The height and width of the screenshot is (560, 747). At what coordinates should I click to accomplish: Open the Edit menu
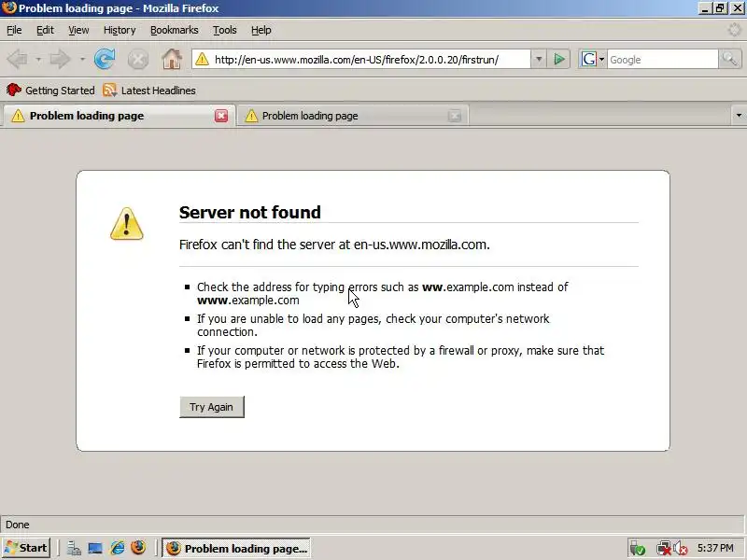(x=45, y=30)
